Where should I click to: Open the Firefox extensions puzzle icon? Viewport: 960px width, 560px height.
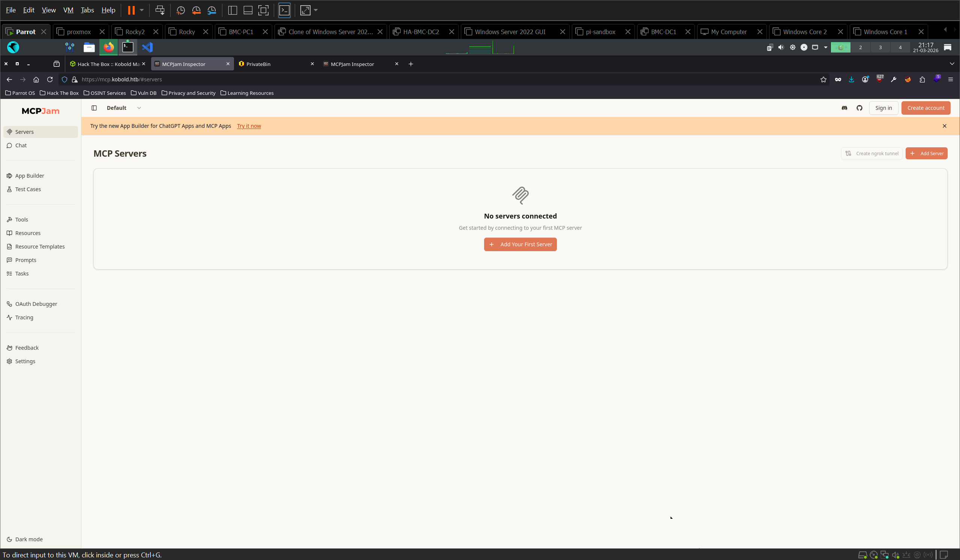tap(922, 79)
